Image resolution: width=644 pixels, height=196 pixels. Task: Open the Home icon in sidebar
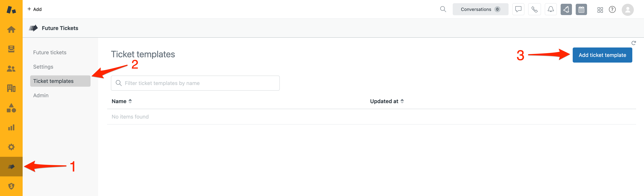pos(11,30)
